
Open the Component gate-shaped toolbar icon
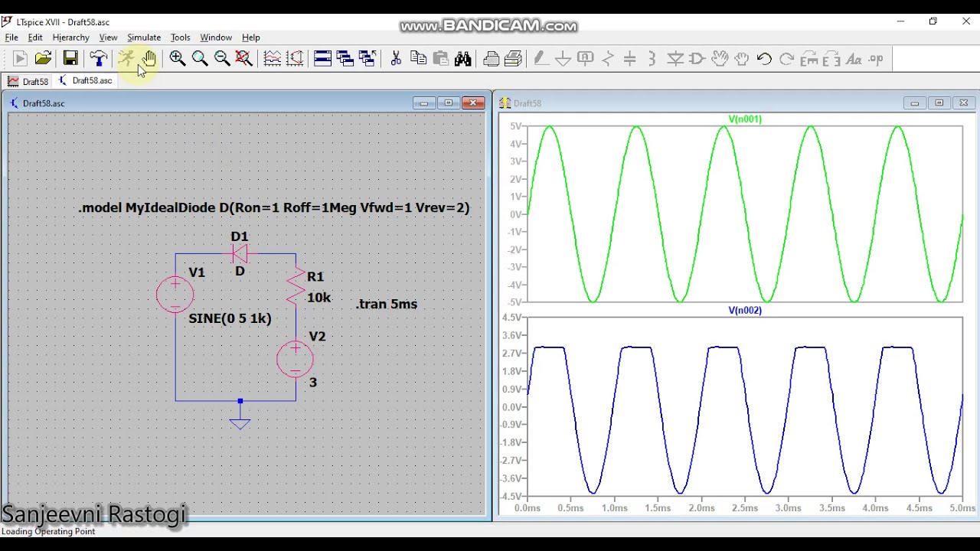point(697,58)
